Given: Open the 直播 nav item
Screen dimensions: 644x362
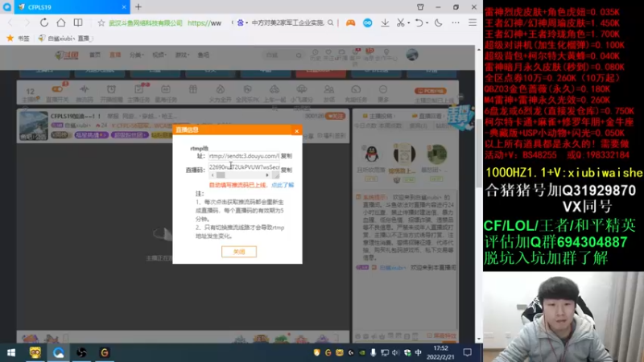Looking at the screenshot, I should tap(115, 55).
